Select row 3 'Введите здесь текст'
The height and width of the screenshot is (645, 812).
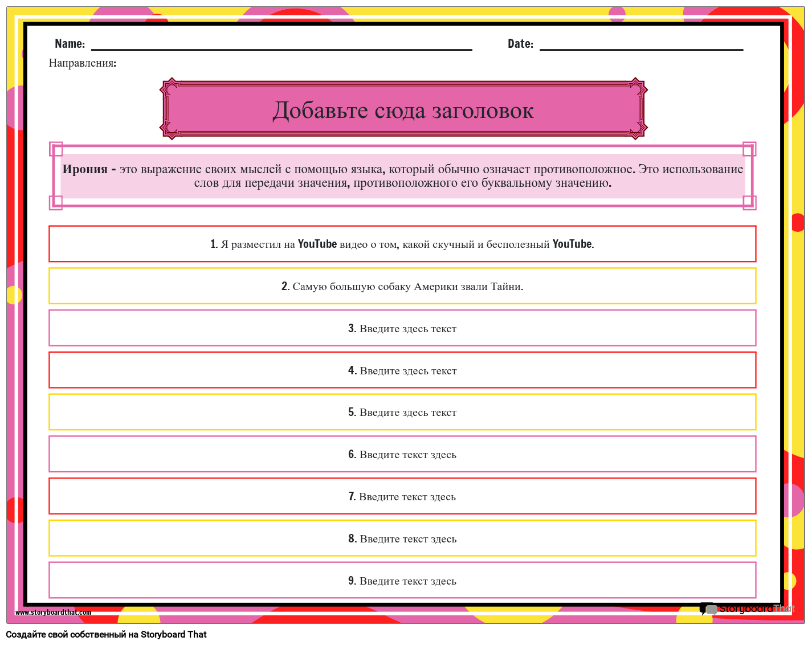(x=402, y=328)
